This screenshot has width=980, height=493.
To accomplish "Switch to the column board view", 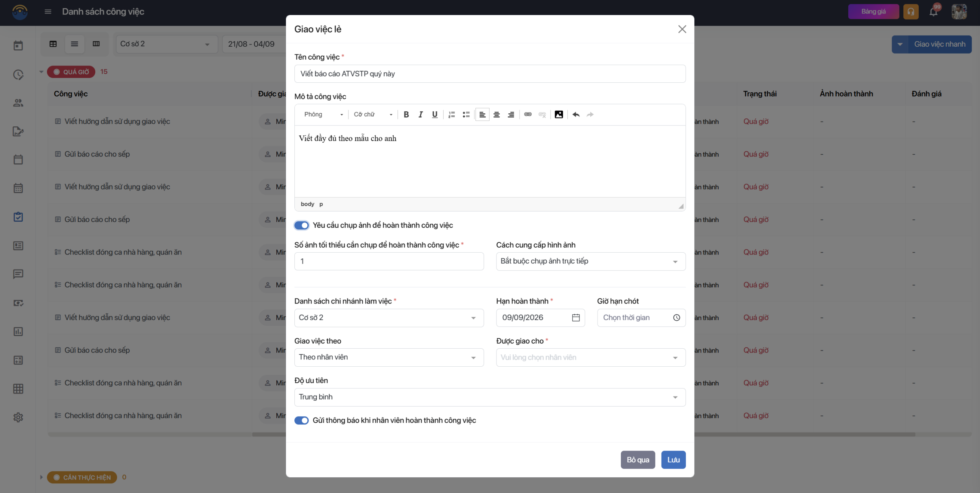I will point(96,44).
